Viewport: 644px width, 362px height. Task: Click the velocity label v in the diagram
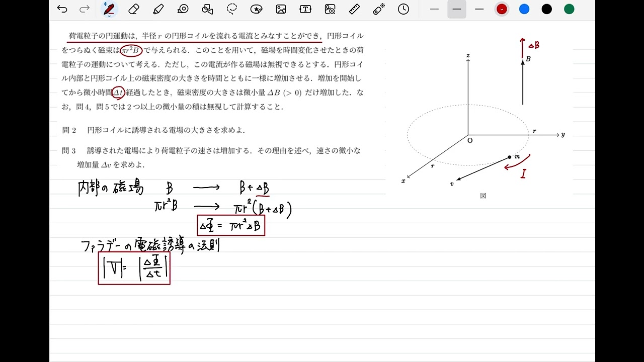coord(452,184)
